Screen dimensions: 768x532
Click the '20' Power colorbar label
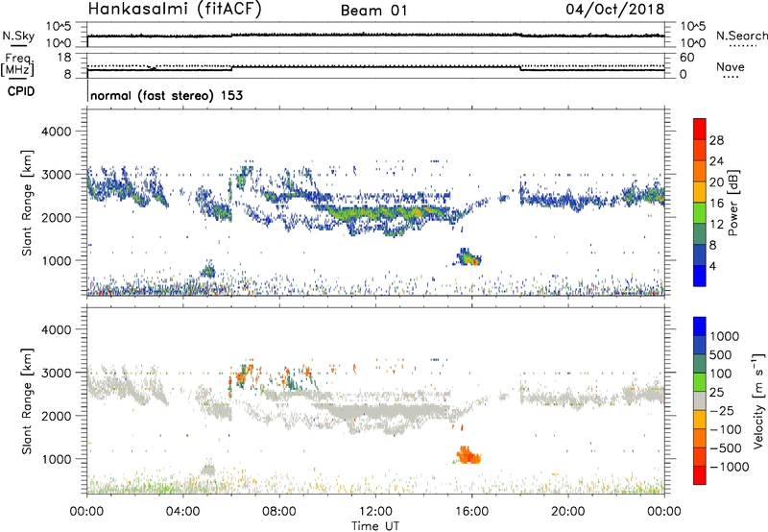tap(716, 182)
